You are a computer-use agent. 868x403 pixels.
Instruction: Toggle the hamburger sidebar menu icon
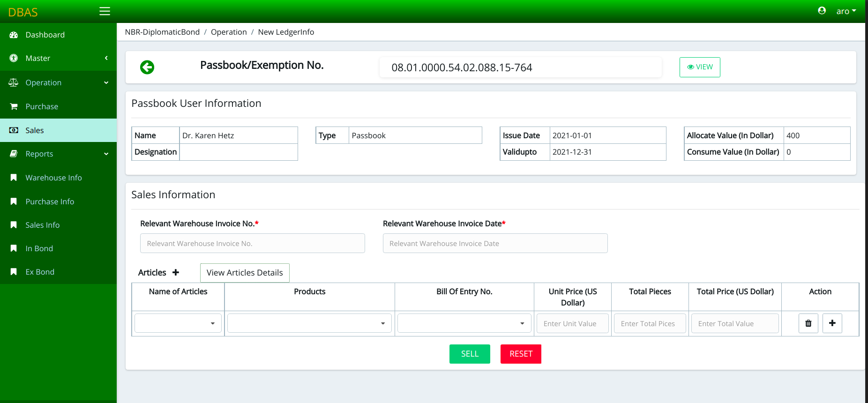pos(105,11)
